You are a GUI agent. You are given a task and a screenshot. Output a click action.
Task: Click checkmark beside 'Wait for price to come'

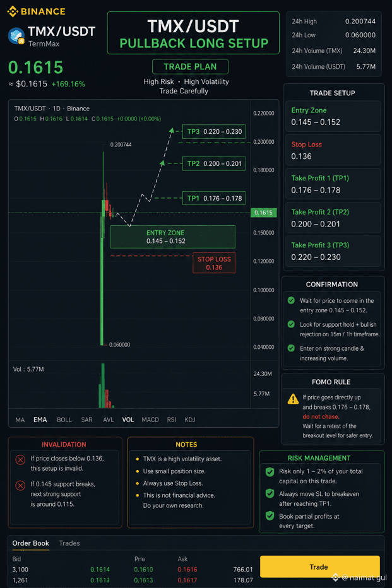point(291,300)
